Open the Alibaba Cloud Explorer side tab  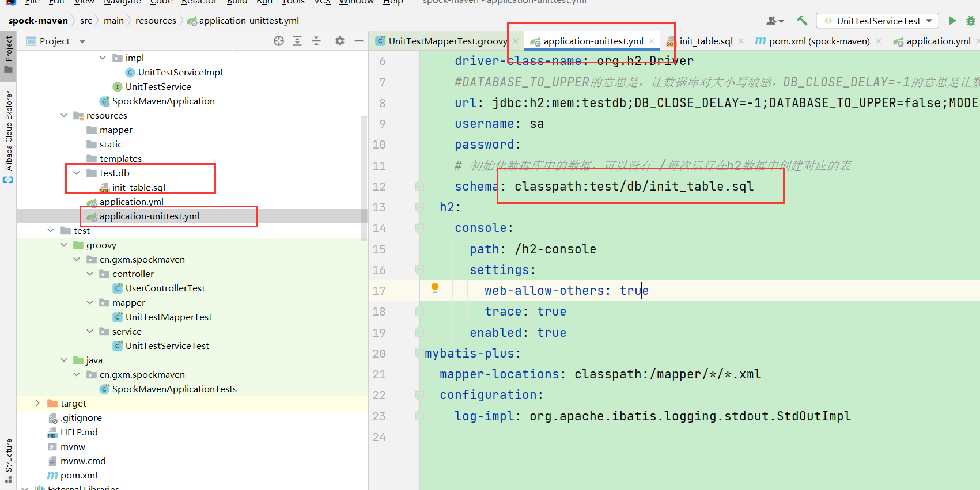click(8, 137)
